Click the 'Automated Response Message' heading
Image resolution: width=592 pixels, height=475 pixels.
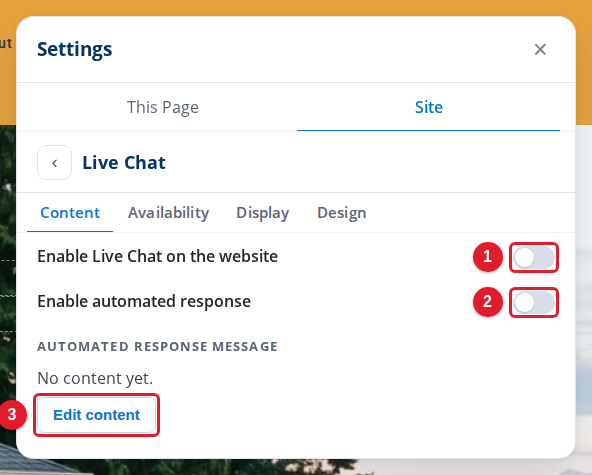tap(157, 346)
